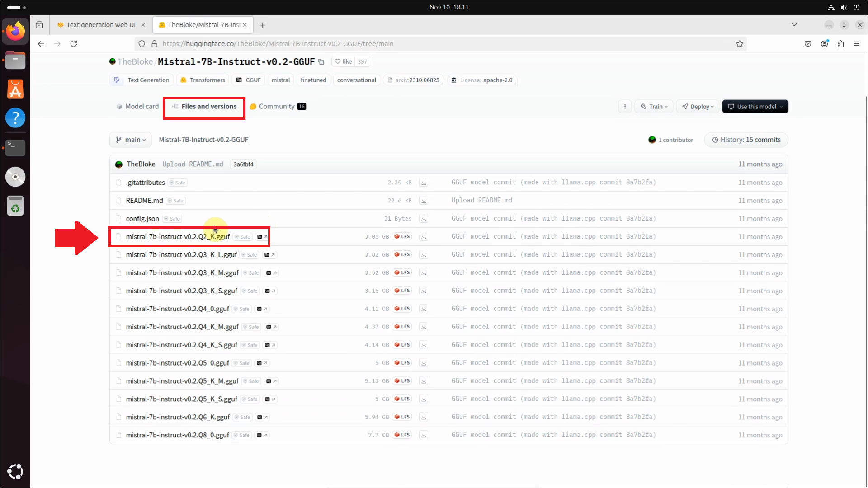
Task: Open GGUF viewer icon for Q4_K_S.gguf
Action: coord(270,345)
